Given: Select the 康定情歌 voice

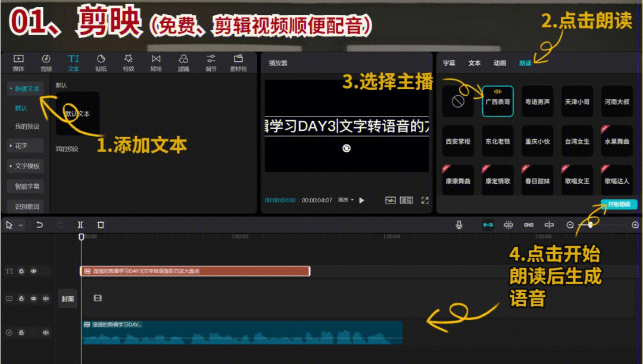Looking at the screenshot, I should point(498,181).
